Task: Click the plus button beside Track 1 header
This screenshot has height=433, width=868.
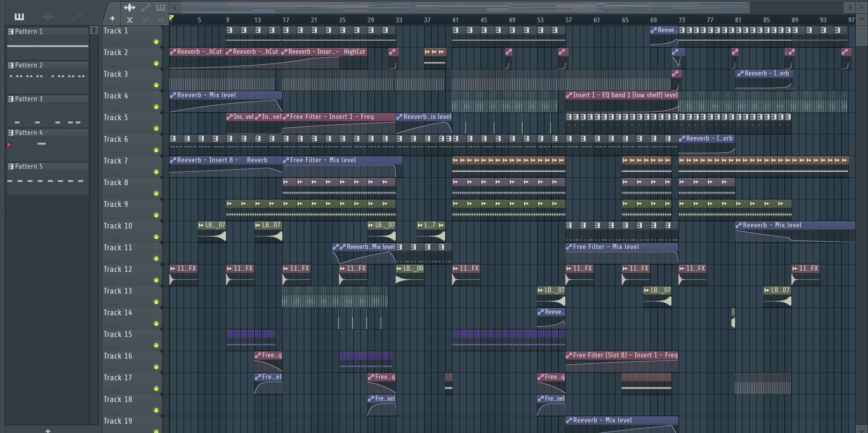Action: click(x=112, y=19)
